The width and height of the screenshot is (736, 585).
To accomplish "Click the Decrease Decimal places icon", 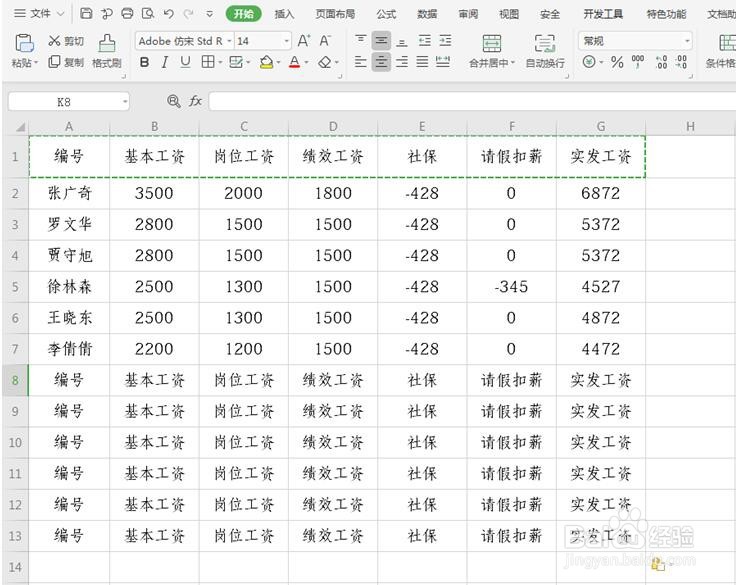I will 682,62.
